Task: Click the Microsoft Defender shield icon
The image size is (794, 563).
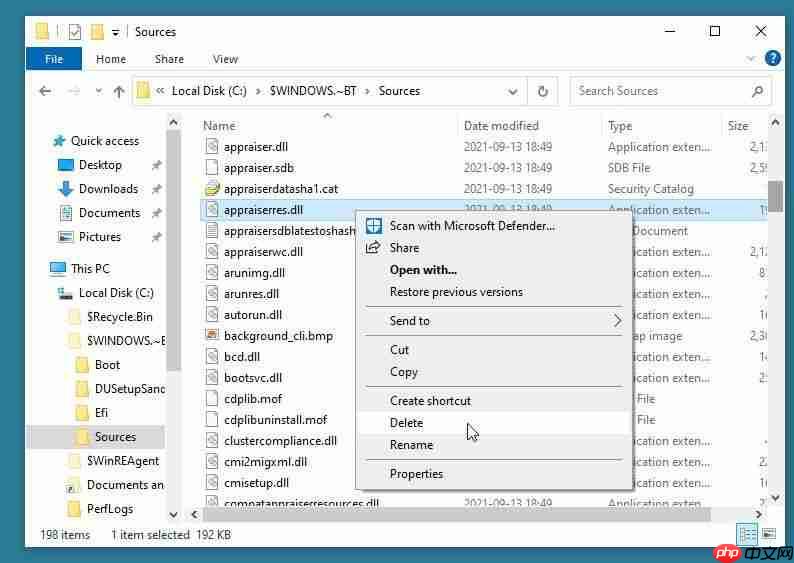Action: (374, 226)
